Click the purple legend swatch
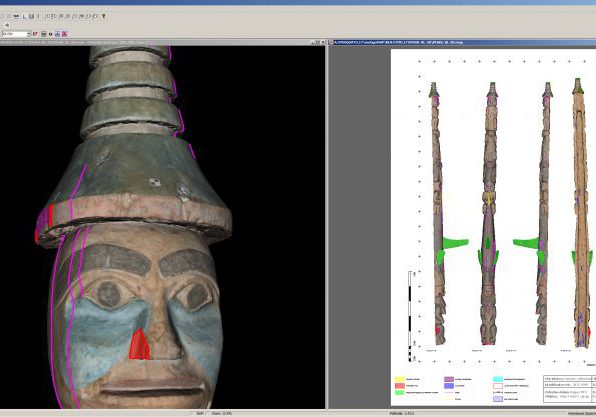 (449, 379)
